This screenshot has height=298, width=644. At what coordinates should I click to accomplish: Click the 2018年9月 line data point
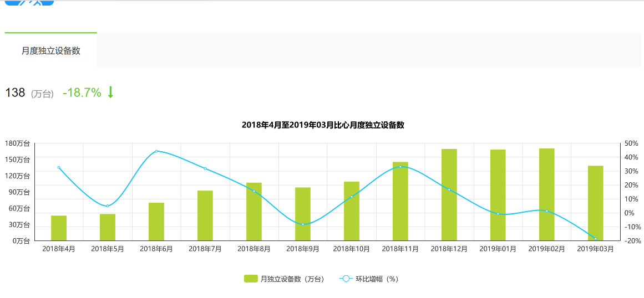pyautogui.click(x=303, y=224)
